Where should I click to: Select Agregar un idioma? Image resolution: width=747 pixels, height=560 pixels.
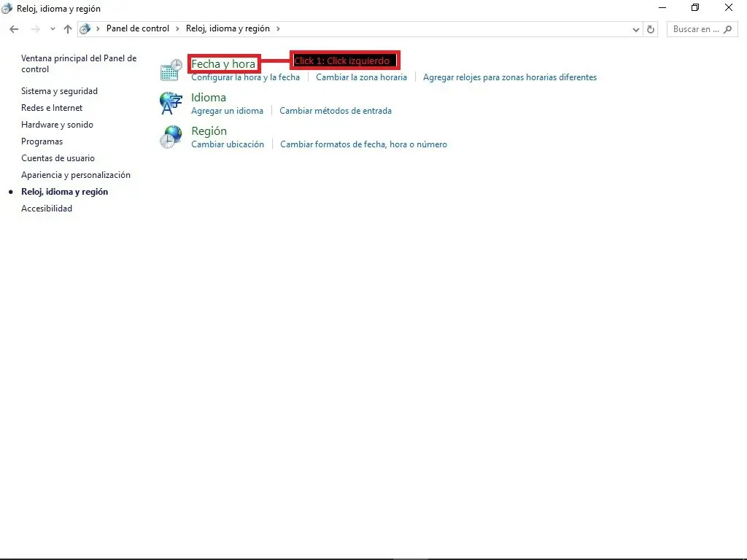[x=228, y=111]
